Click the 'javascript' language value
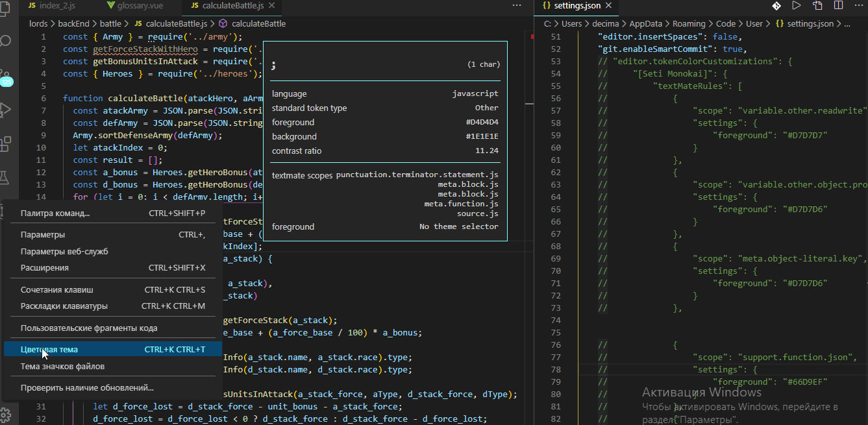This screenshot has height=425, width=868. (476, 93)
